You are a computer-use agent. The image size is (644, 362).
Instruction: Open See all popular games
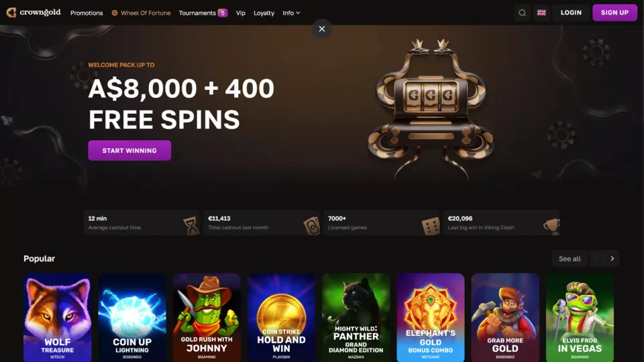click(570, 259)
